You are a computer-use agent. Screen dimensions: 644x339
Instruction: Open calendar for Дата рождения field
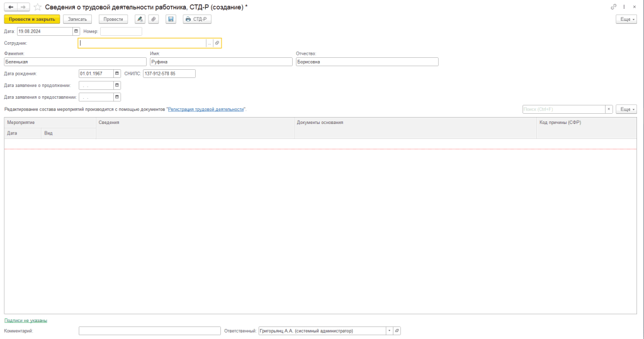116,74
